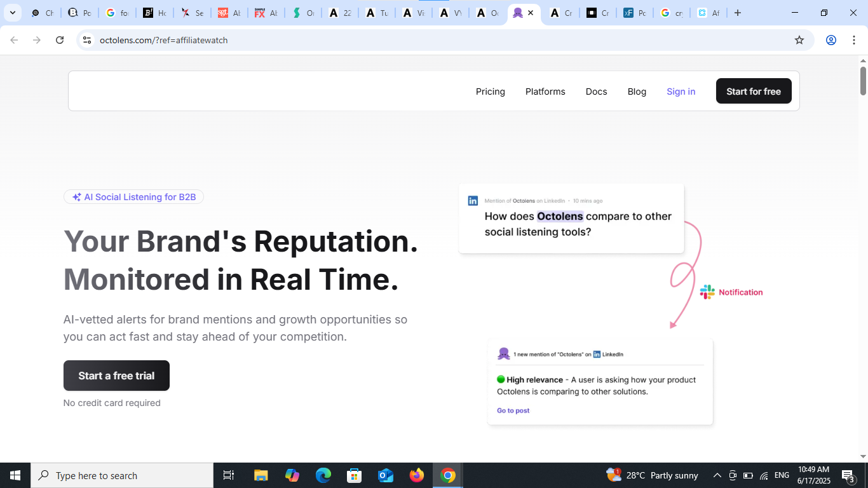Viewport: 868px width, 488px height.
Task: Click the browser forward arrow
Action: pyautogui.click(x=37, y=40)
